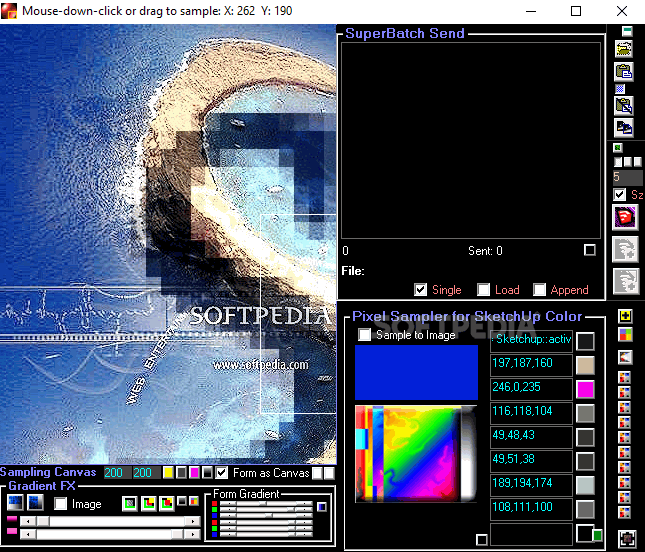Click the crossed-out clipboard icon
Viewport: 645px width, 552px height.
pyautogui.click(x=624, y=105)
